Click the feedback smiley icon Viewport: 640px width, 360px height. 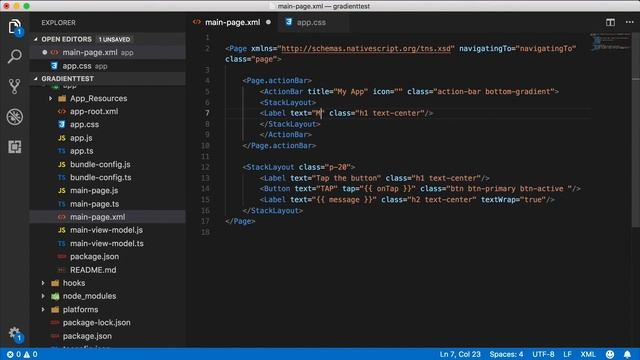[610, 354]
